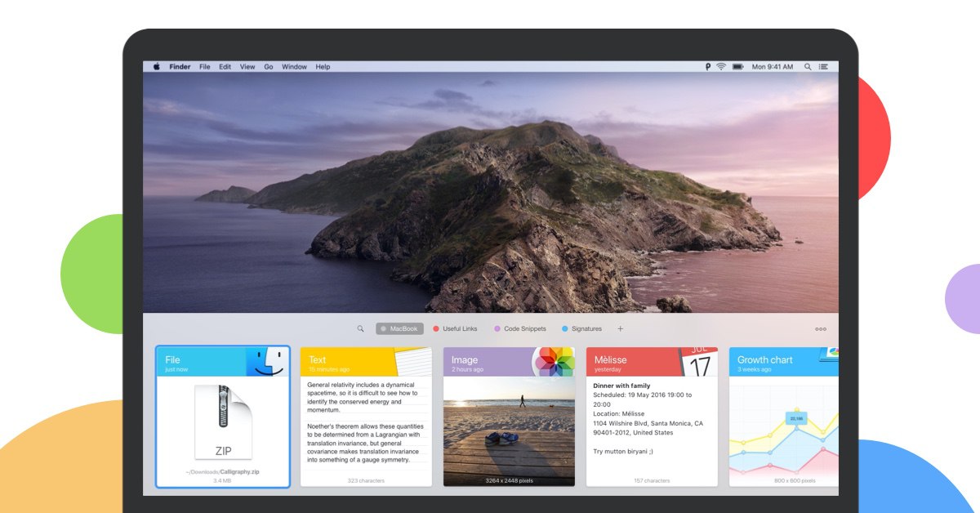Click the Finder icon on File card
Image resolution: width=980 pixels, height=513 pixels.
[267, 361]
